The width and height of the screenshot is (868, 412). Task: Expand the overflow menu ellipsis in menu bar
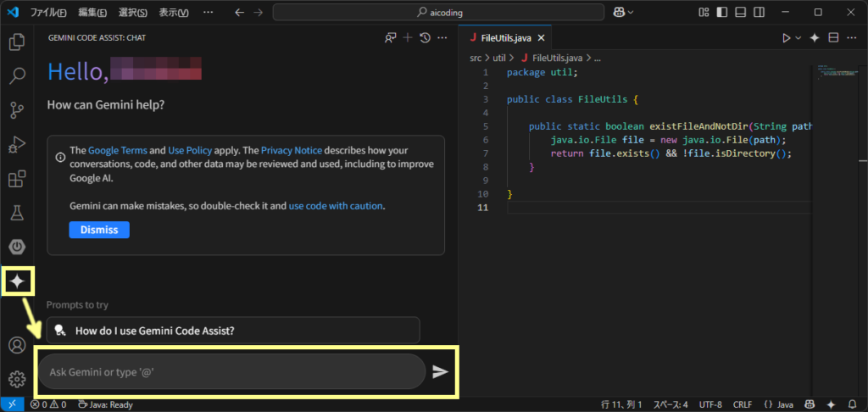(208, 12)
